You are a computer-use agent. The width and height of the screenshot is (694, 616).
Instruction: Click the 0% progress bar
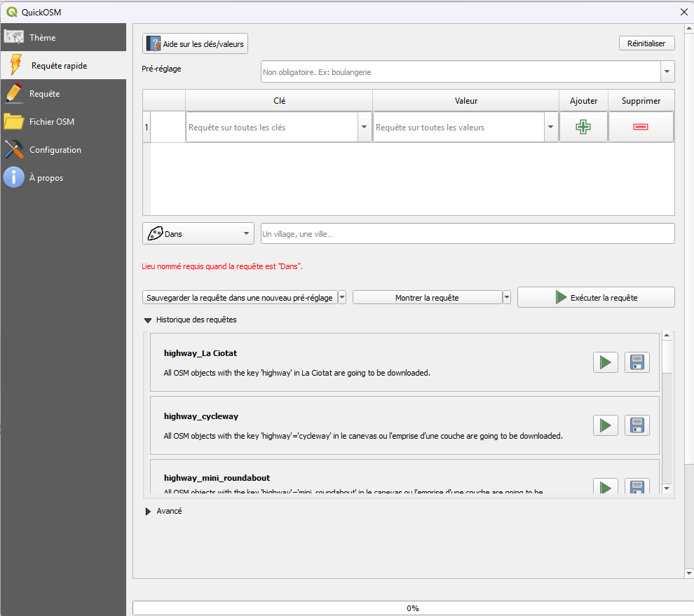click(x=413, y=608)
